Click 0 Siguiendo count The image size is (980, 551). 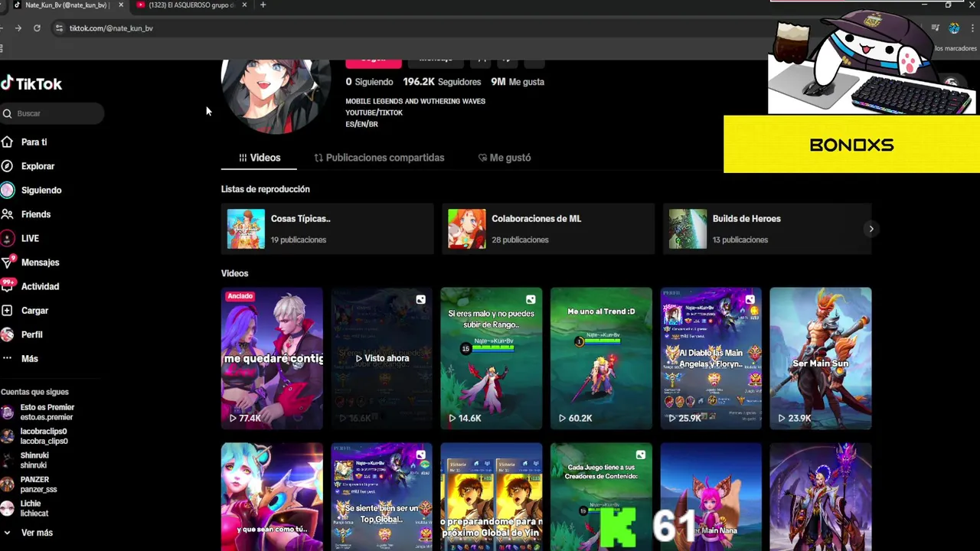[369, 82]
